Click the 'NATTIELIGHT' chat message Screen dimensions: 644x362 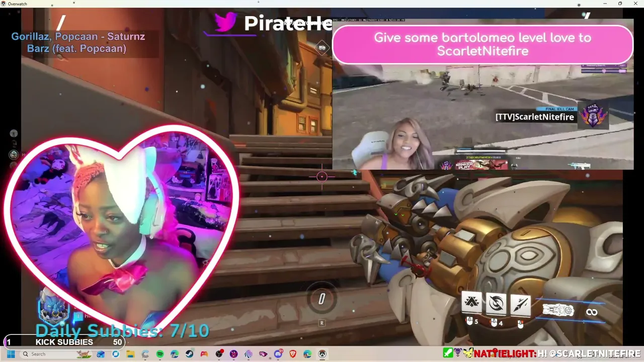(557, 354)
